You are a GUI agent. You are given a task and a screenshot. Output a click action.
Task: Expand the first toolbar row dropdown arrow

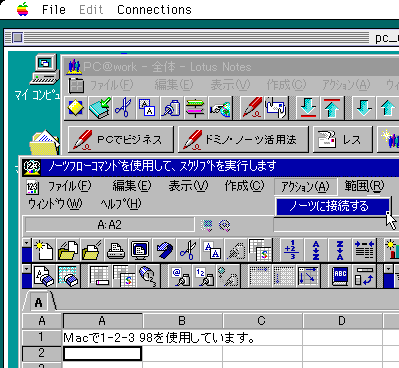click(x=27, y=244)
